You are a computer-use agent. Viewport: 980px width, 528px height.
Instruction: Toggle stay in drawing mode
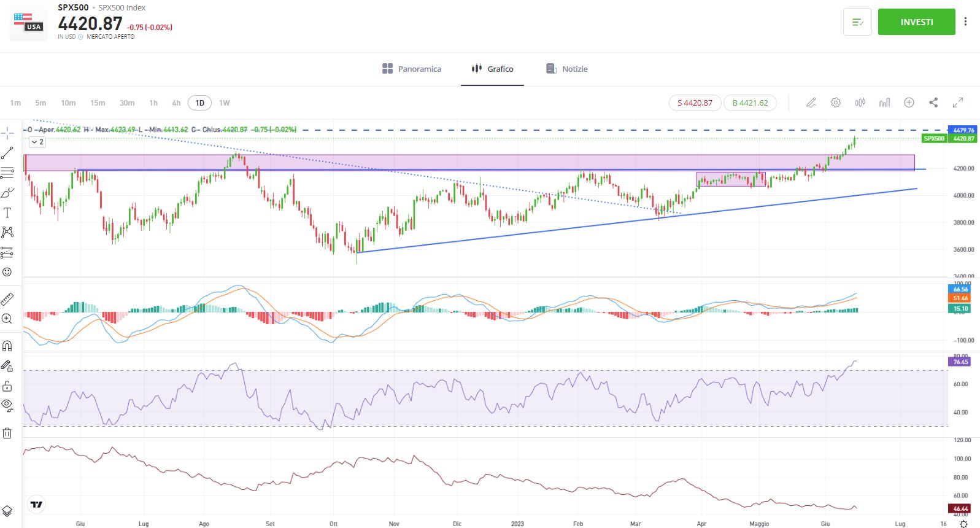[x=7, y=366]
